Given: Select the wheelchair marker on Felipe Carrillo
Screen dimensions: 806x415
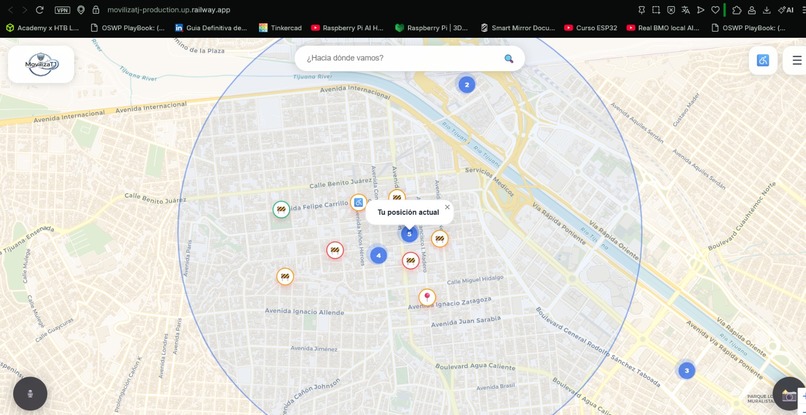Looking at the screenshot, I should (x=358, y=203).
